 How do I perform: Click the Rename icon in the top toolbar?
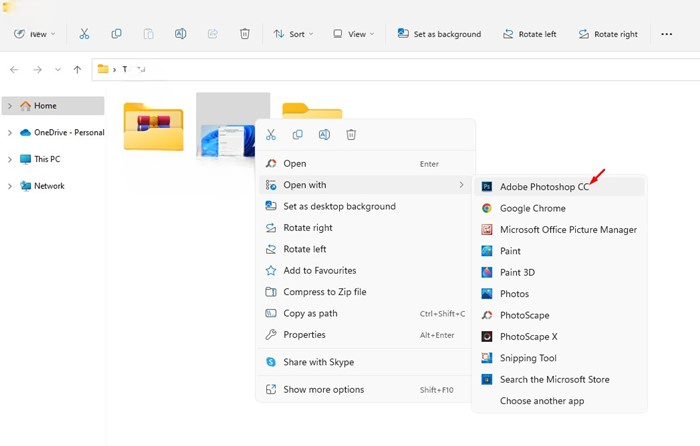point(180,34)
